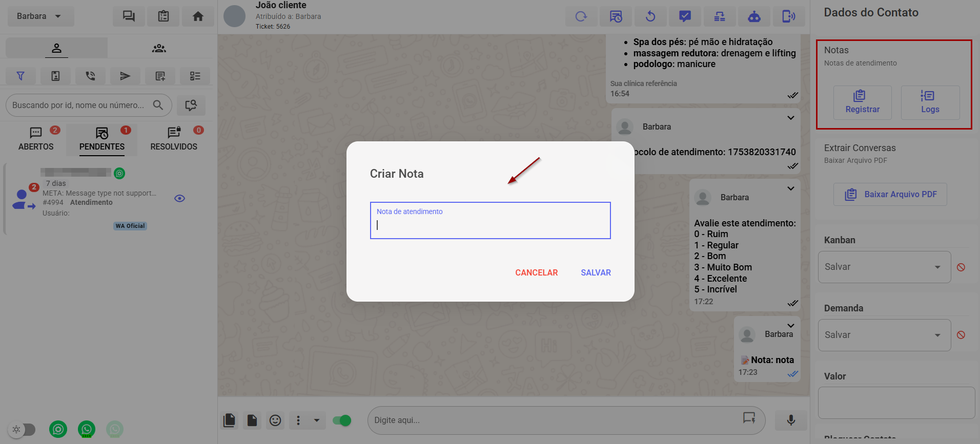Open the emoji picker
The image size is (980, 444).
(275, 420)
